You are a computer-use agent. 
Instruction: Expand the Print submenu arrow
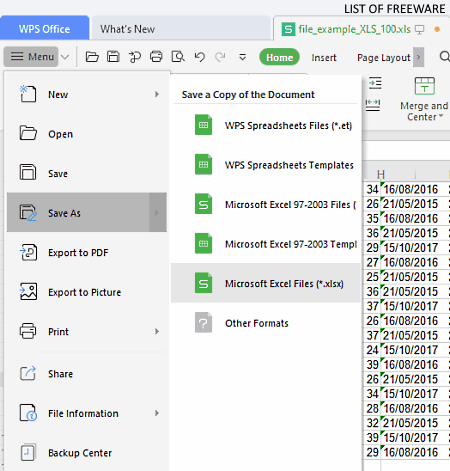[x=157, y=331]
